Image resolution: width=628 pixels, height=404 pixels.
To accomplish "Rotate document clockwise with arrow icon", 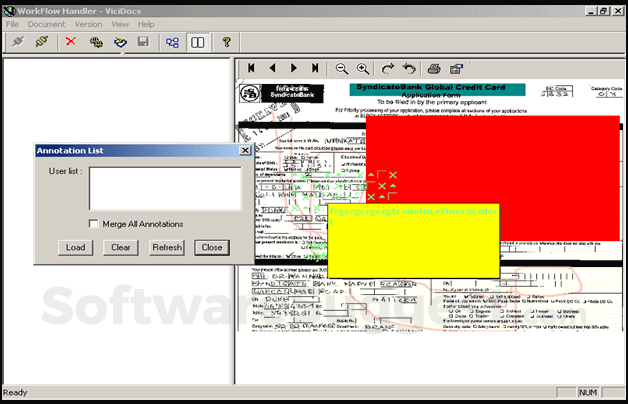I will pyautogui.click(x=387, y=68).
